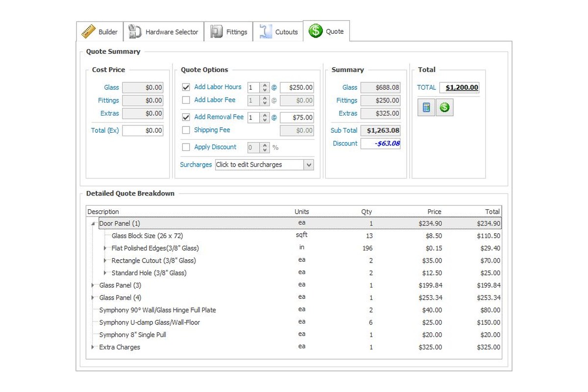Click the Cost Price Total (Ex) field

[x=143, y=131]
